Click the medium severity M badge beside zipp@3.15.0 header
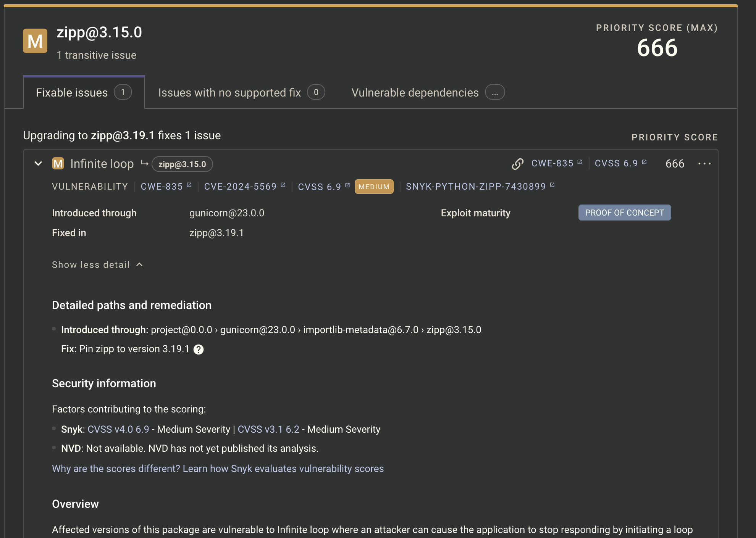Viewport: 756px width, 538px height. (35, 41)
